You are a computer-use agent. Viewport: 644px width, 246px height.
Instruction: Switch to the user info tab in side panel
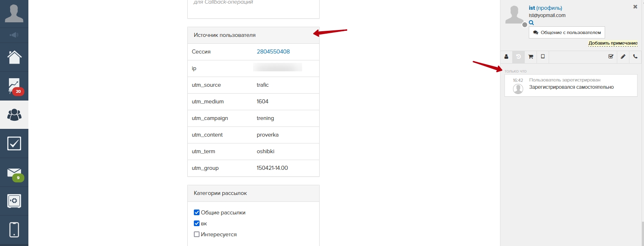(x=506, y=57)
